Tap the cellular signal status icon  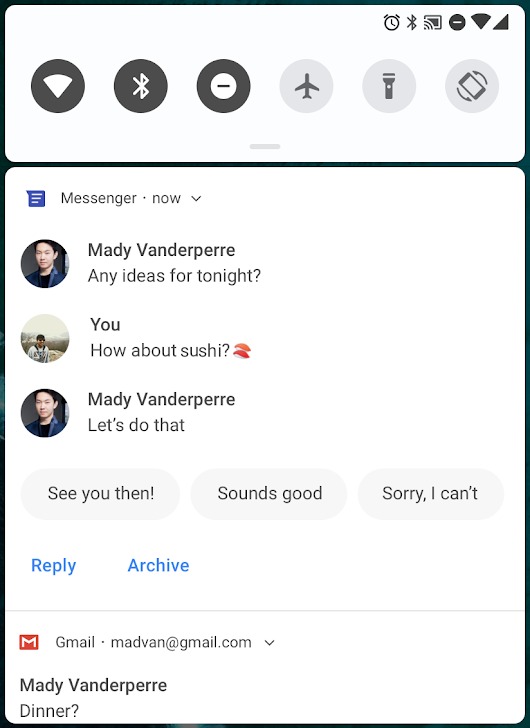point(501,22)
